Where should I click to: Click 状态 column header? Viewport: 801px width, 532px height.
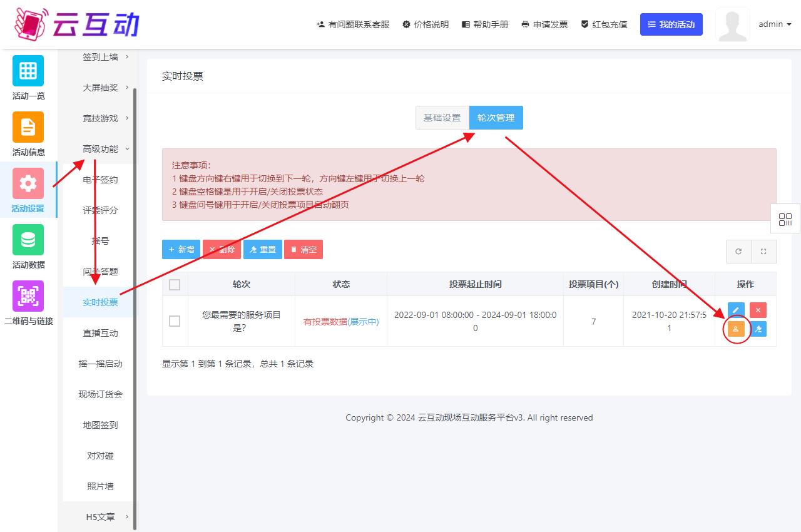(x=341, y=284)
